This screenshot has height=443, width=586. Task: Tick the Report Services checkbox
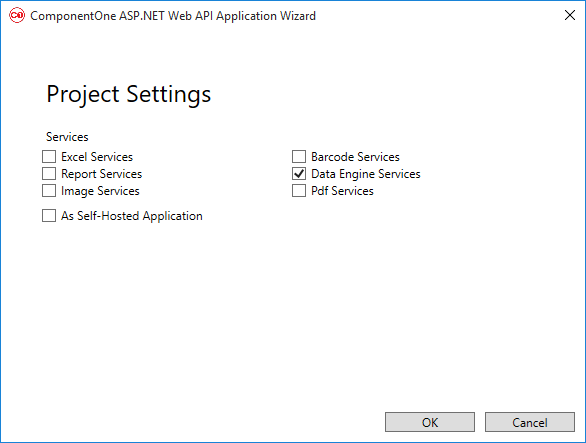[x=49, y=174]
